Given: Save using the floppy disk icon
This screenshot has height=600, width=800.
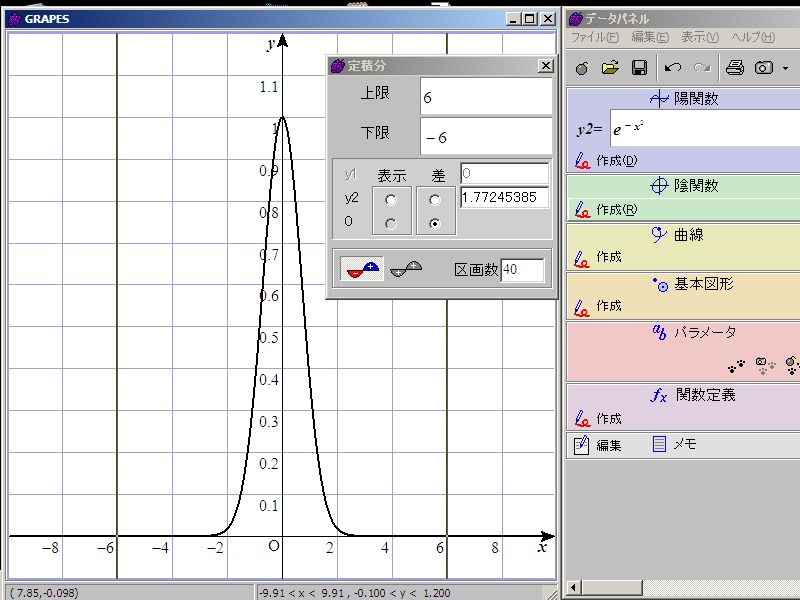Looking at the screenshot, I should click(638, 68).
